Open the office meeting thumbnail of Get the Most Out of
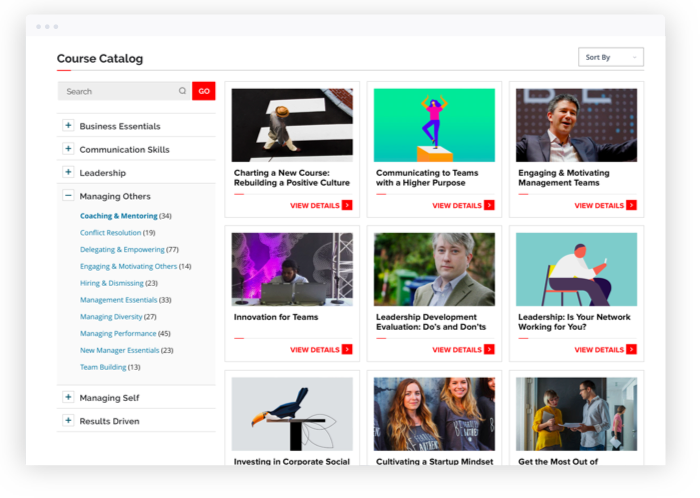Image resolution: width=700 pixels, height=498 pixels. [576, 414]
